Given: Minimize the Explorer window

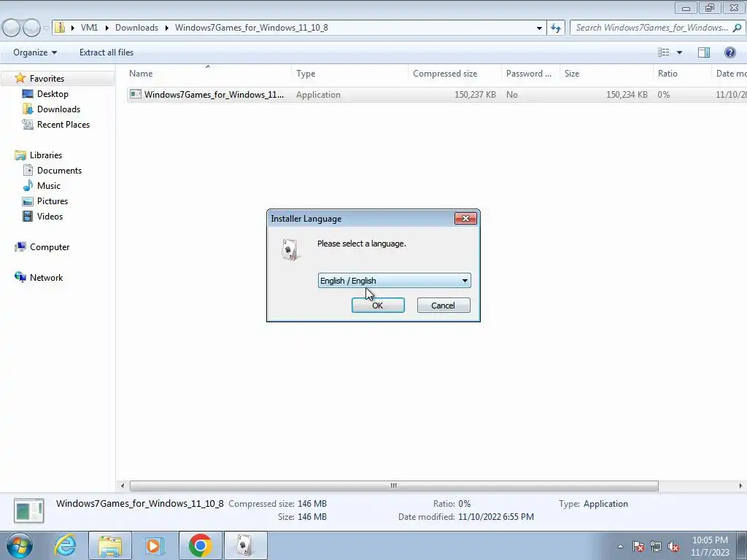Looking at the screenshot, I should (x=686, y=8).
